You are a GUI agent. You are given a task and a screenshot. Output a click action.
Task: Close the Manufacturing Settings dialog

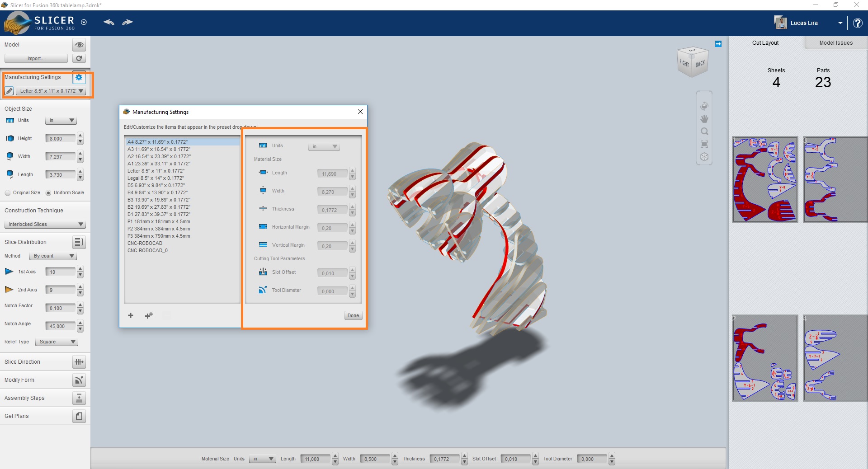coord(360,112)
